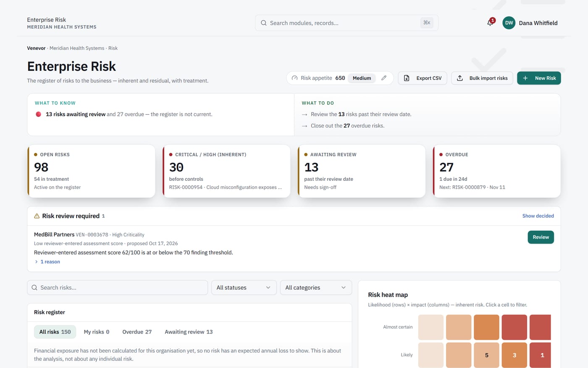Click the magnifier icon in the global search
The height and width of the screenshot is (368, 588).
click(263, 23)
